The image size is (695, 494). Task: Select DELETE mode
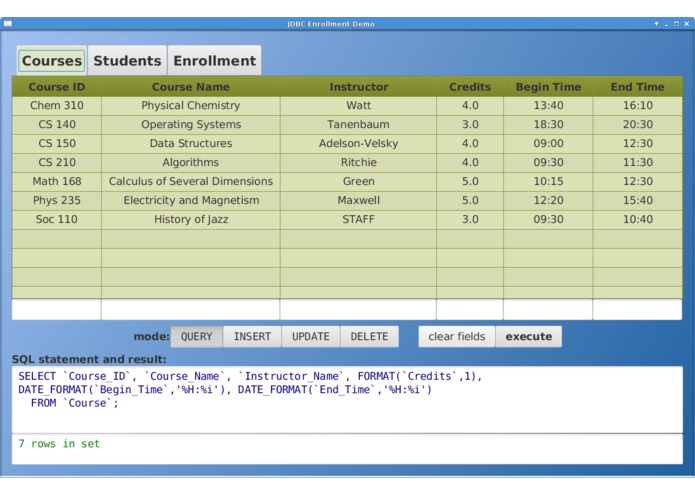tap(369, 337)
